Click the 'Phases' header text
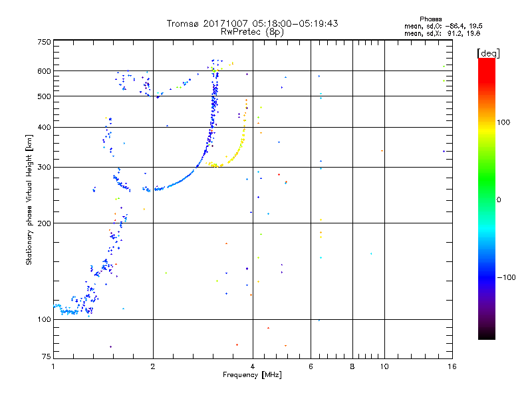The height and width of the screenshot is (399, 532). [430, 19]
